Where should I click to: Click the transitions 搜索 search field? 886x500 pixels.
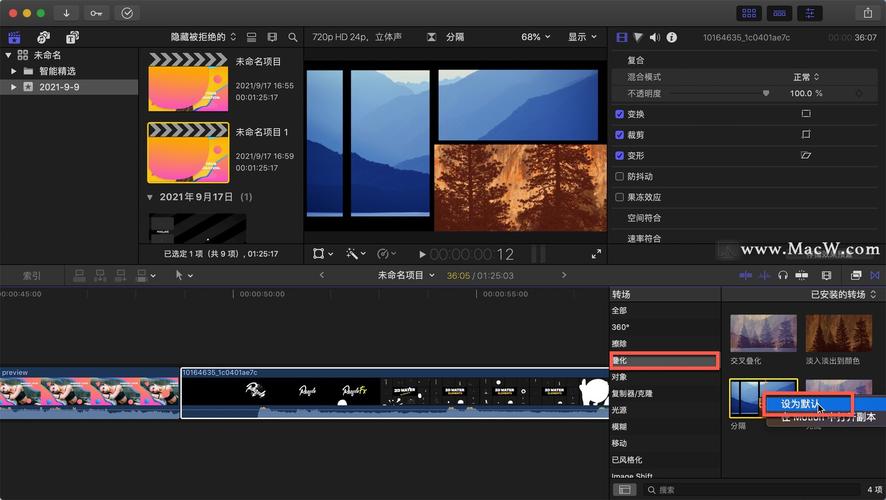[x=753, y=490]
